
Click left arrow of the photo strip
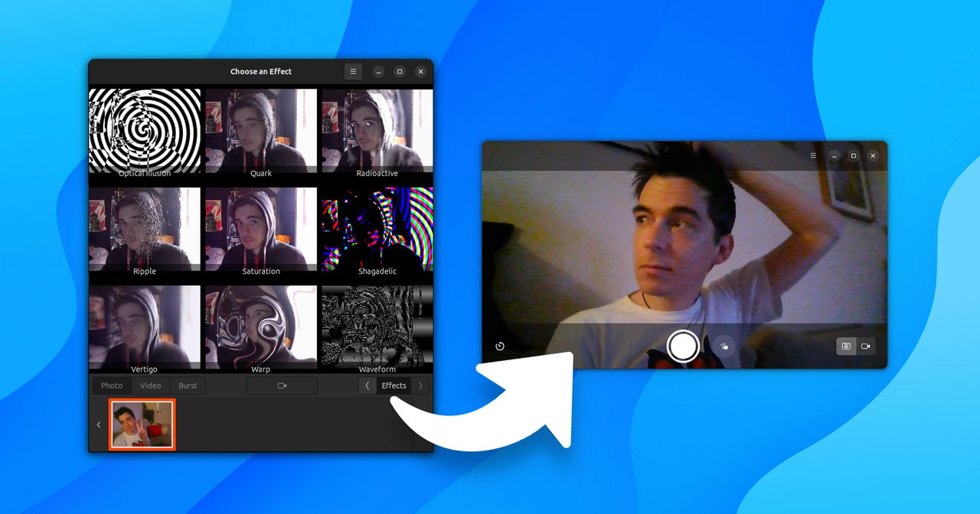tap(98, 425)
